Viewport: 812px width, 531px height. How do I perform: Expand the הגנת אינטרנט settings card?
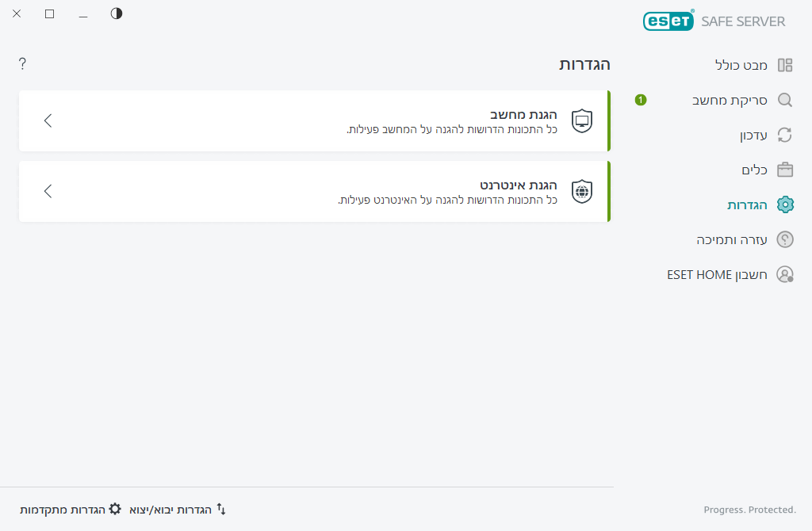(48, 191)
